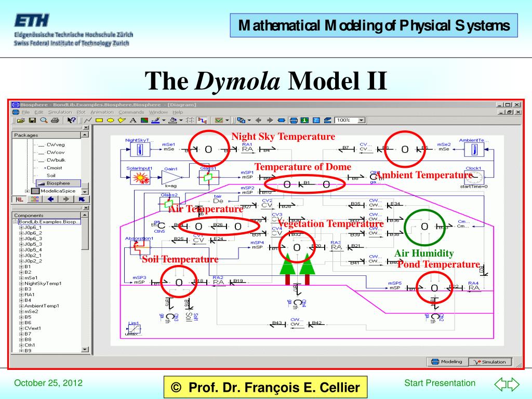The image size is (532, 399).
Task: Select the Cmoist package item
Action: pyautogui.click(x=54, y=168)
